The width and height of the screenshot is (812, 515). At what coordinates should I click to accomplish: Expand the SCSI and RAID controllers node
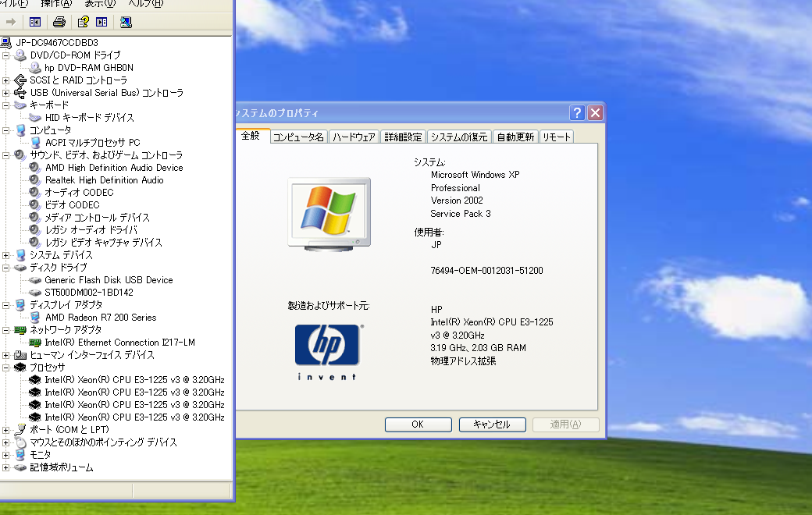5,80
